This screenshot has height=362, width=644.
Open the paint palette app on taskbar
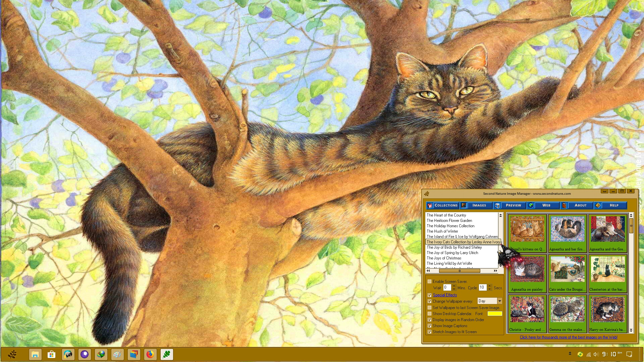point(117,354)
